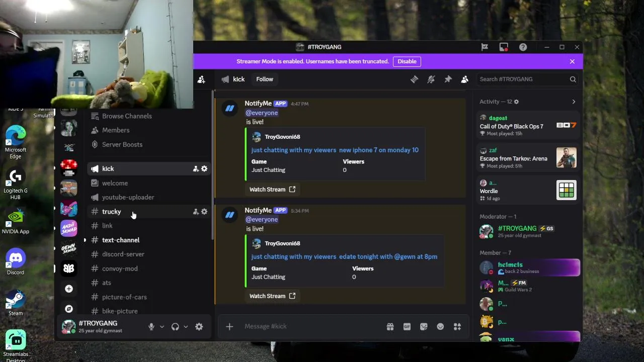Dismiss the Streamer Mode banner

click(572, 61)
